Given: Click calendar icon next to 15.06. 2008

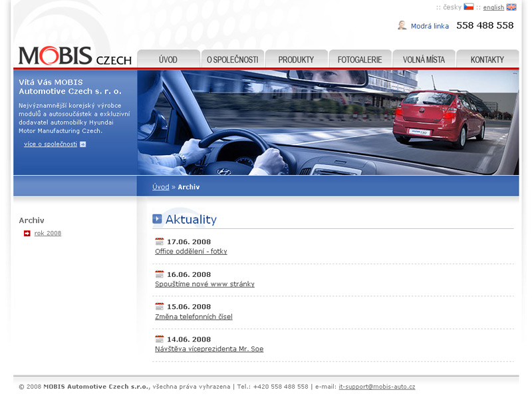Looking at the screenshot, I should click(x=160, y=306).
